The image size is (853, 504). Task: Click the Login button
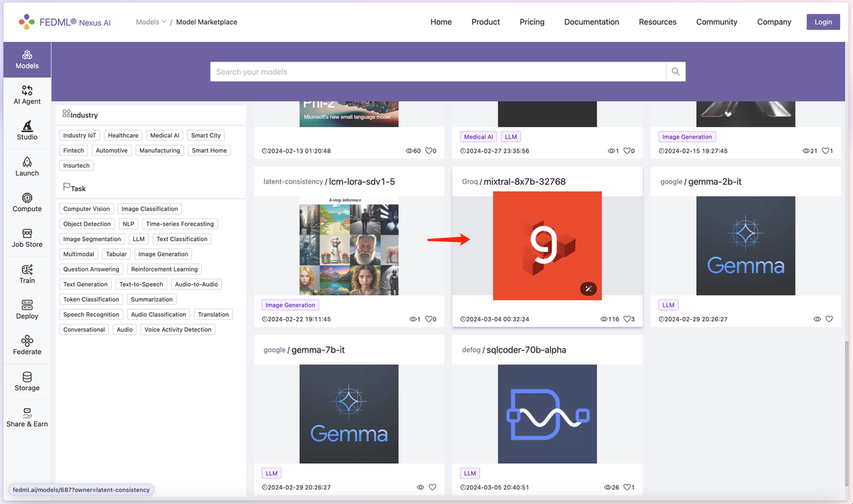click(x=822, y=21)
